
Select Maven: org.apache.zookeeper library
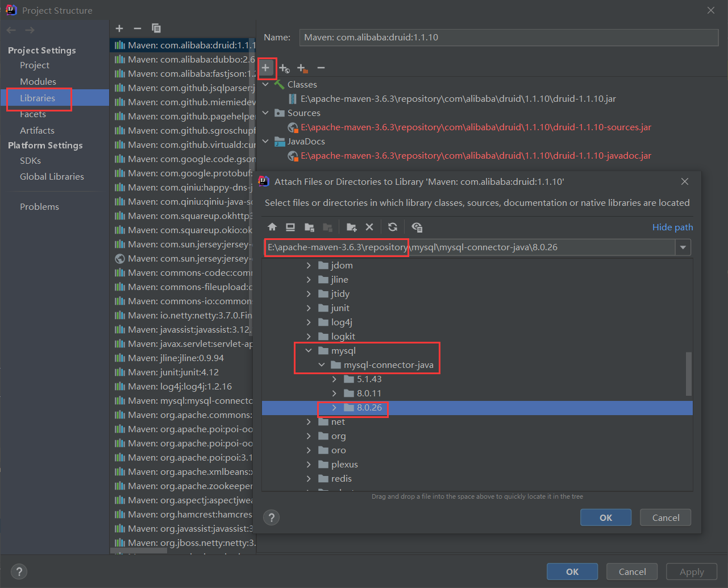pyautogui.click(x=182, y=486)
